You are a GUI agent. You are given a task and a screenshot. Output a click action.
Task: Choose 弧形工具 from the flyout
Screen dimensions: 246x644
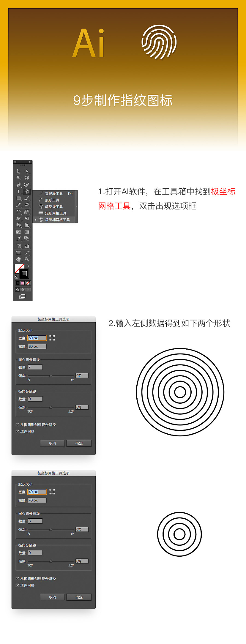pos(54,200)
